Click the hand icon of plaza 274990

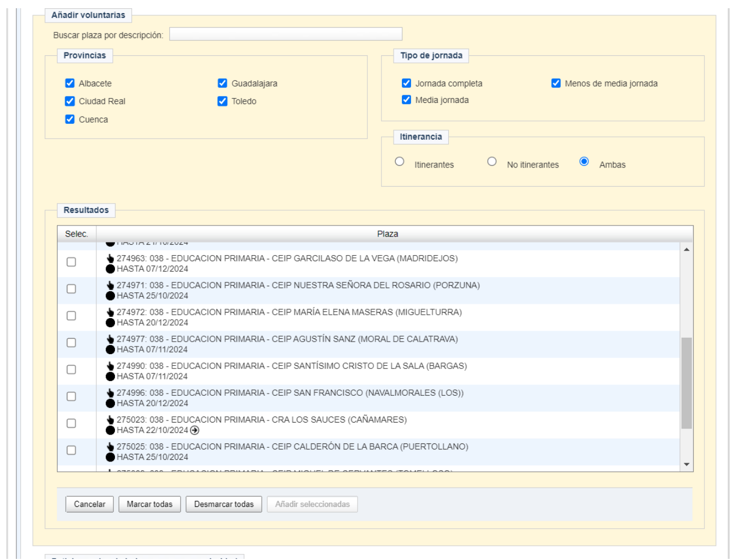tap(111, 366)
